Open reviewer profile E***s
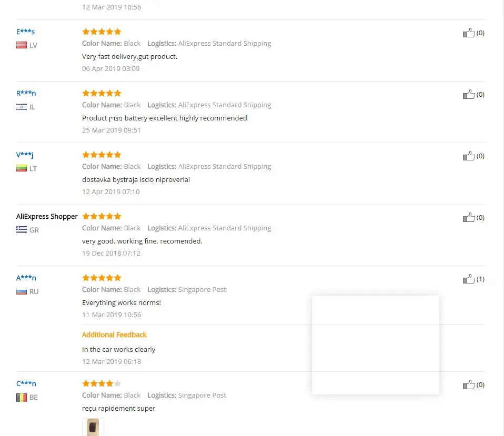 (x=26, y=32)
